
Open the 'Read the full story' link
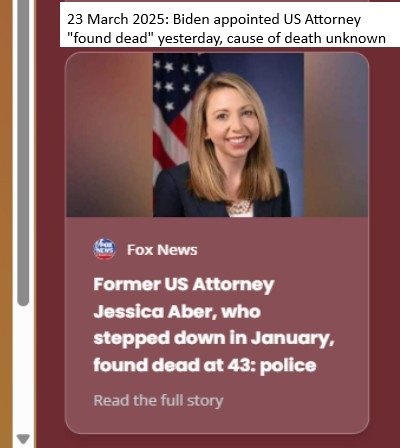pyautogui.click(x=158, y=400)
